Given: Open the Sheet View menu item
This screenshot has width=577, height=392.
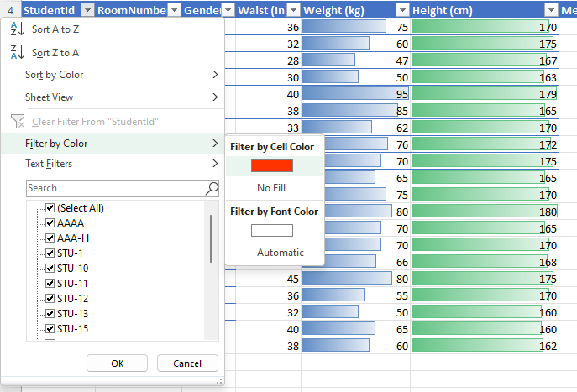Looking at the screenshot, I should [x=113, y=97].
